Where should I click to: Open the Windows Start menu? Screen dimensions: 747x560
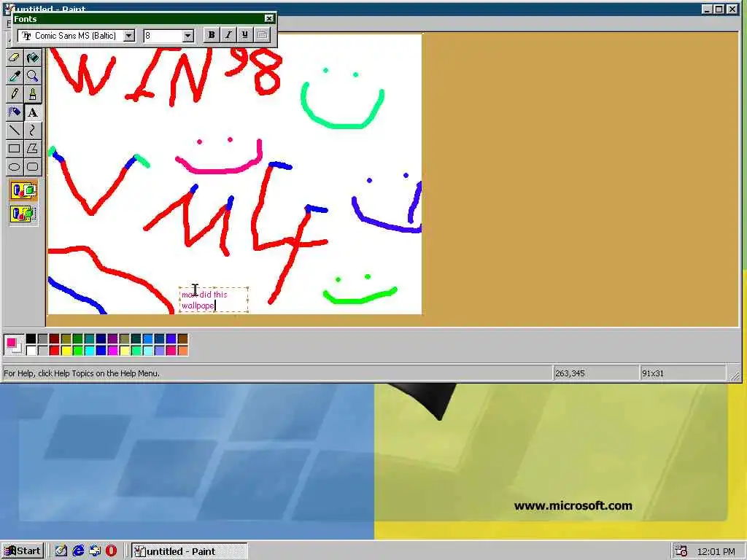23,551
